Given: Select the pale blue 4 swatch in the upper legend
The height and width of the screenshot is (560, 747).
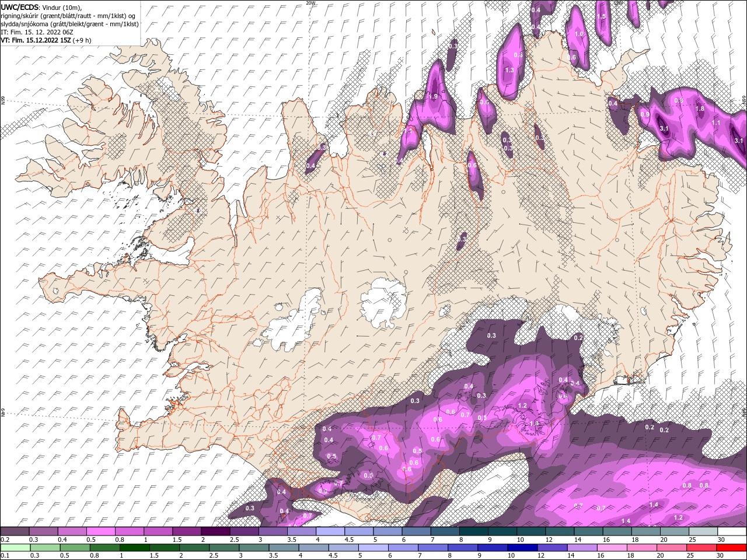Looking at the screenshot, I should coord(330,531).
